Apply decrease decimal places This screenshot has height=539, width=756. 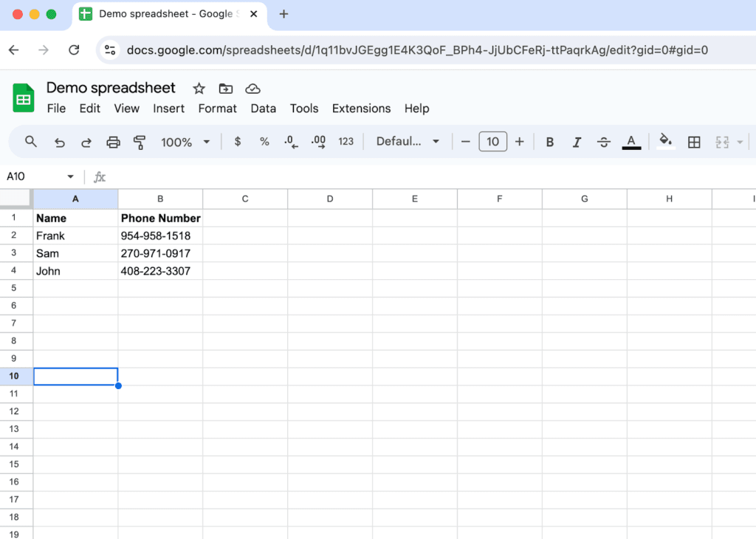tap(290, 142)
